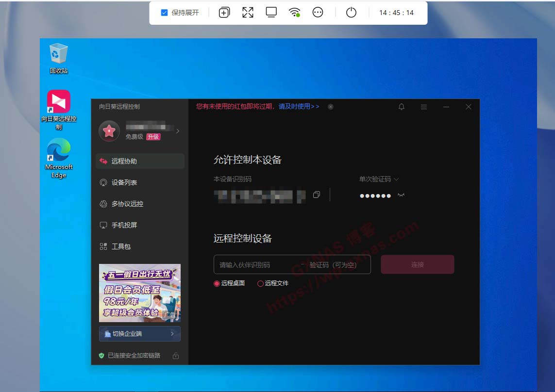Click the 五一假日出行无忧 advertisement banner
Image resolution: width=555 pixels, height=392 pixels.
[x=140, y=293]
